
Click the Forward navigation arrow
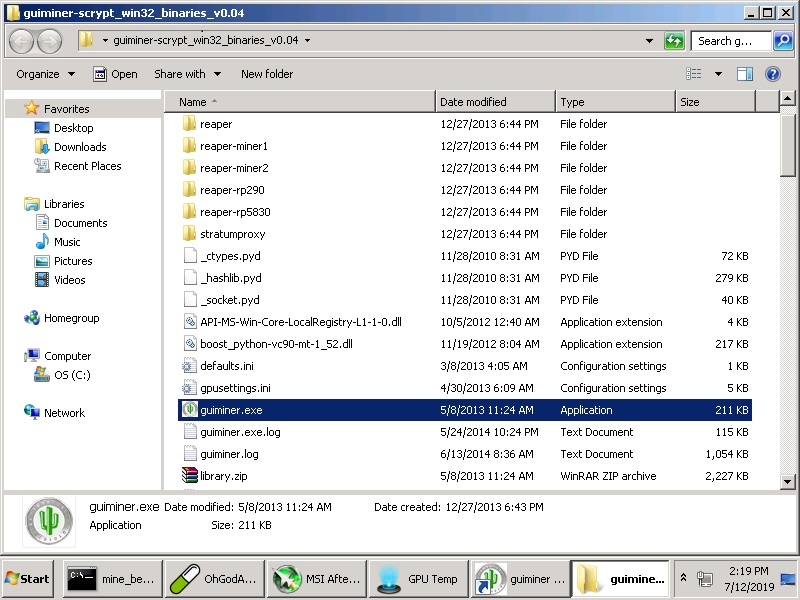pyautogui.click(x=49, y=41)
